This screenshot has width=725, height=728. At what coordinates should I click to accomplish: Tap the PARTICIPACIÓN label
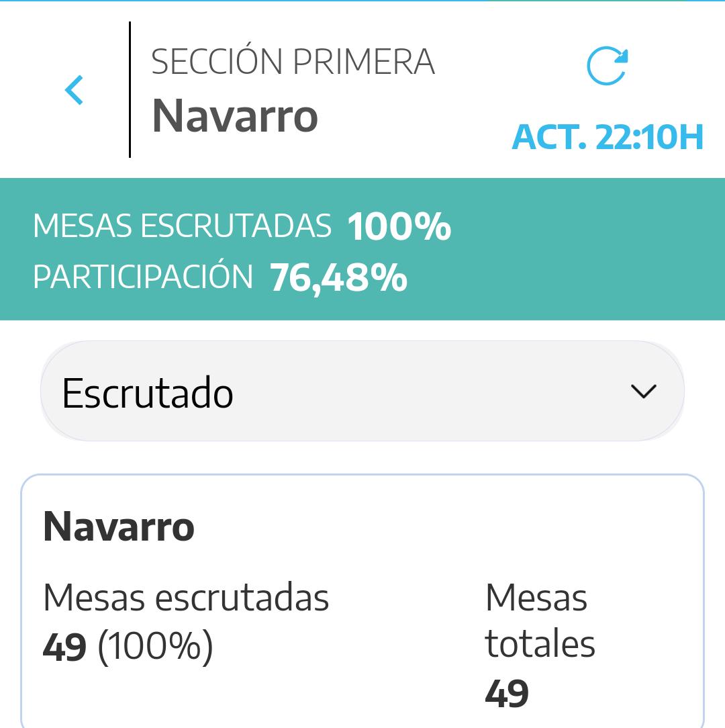click(x=143, y=277)
